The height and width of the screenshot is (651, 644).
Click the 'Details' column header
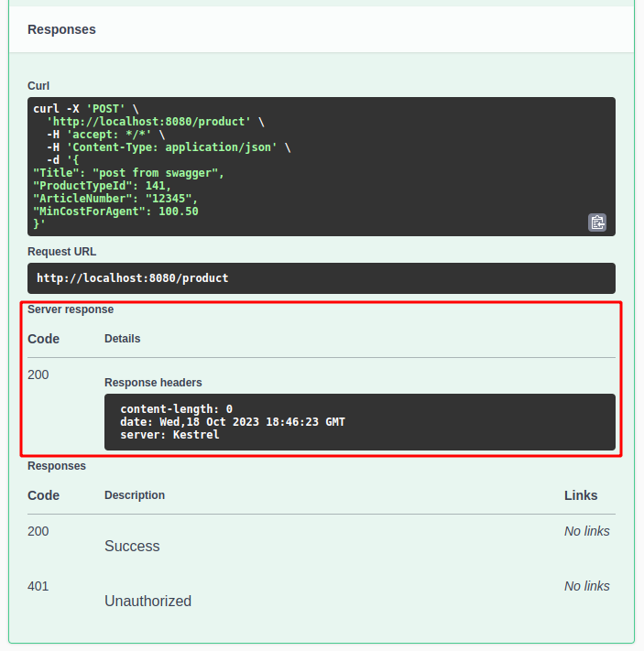(123, 339)
